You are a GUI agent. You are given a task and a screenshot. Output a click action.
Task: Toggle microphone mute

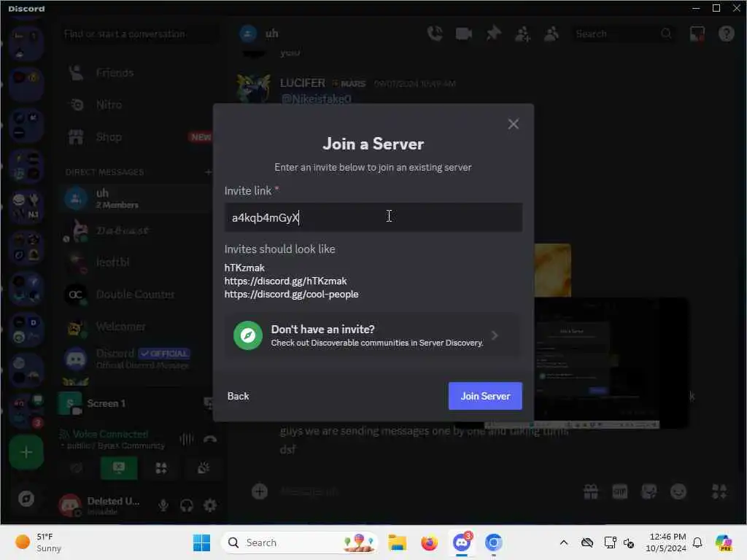163,505
